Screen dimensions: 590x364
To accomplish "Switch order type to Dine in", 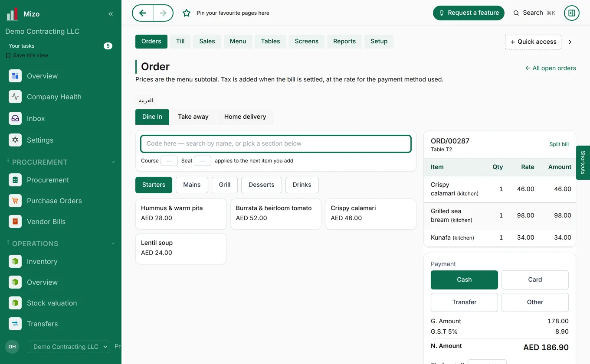I will click(x=152, y=117).
